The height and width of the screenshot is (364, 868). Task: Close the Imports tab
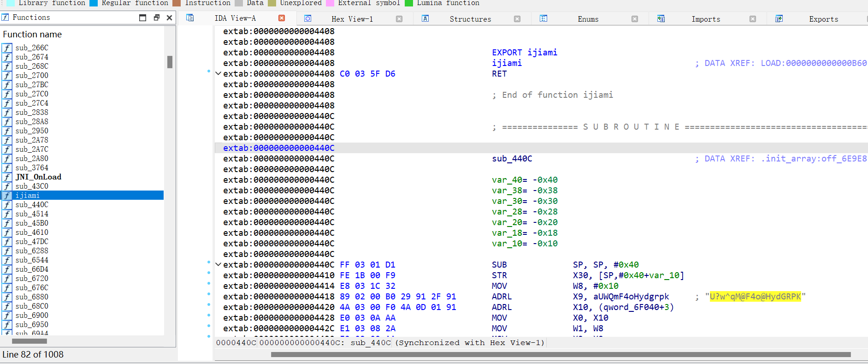click(x=753, y=19)
